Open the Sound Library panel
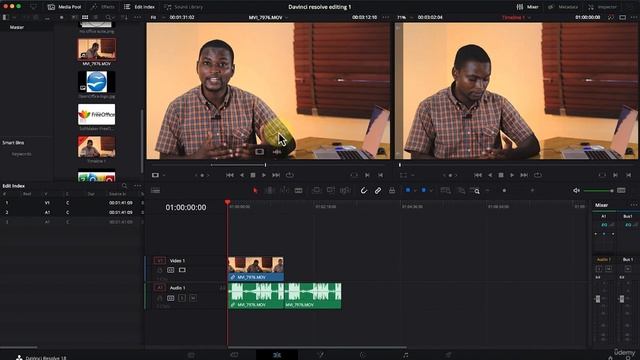This screenshot has height=360, width=640. [184, 7]
